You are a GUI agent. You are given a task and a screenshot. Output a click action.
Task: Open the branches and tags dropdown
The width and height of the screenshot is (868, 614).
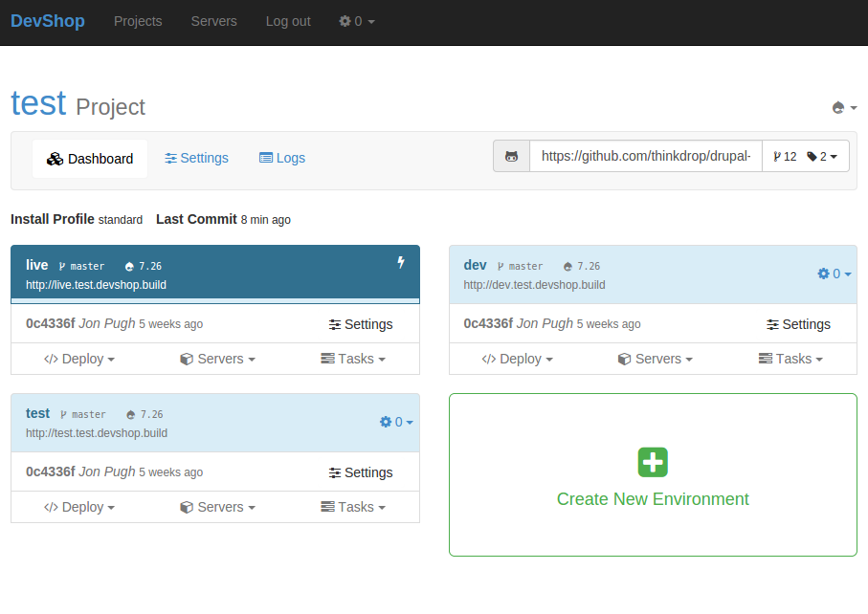[x=806, y=157]
